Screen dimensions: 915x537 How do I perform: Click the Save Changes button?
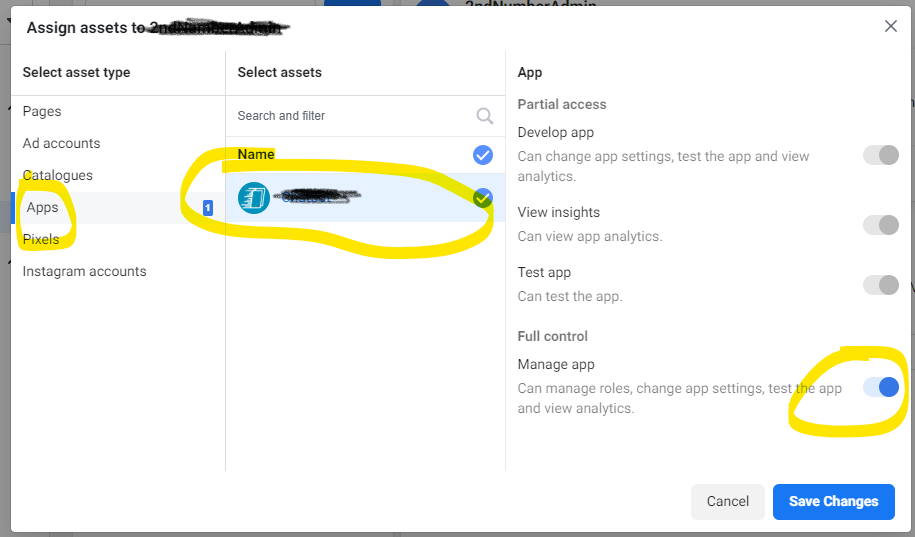[833, 502]
